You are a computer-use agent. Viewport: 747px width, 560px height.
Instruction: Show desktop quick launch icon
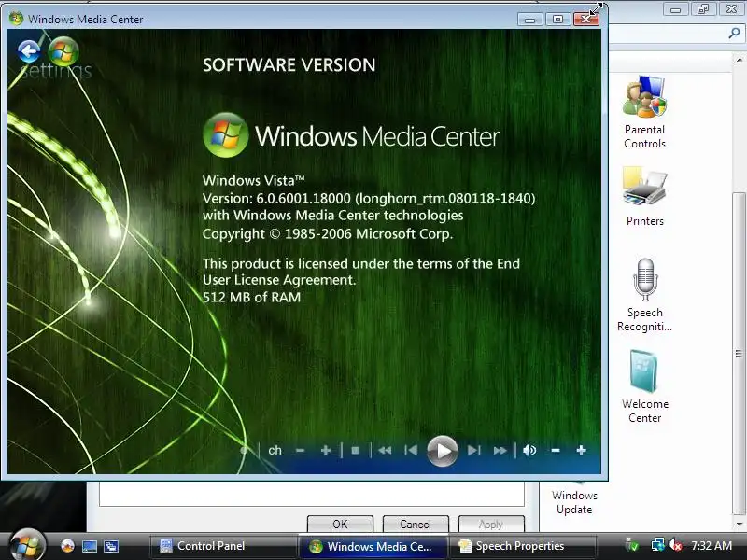(90, 546)
